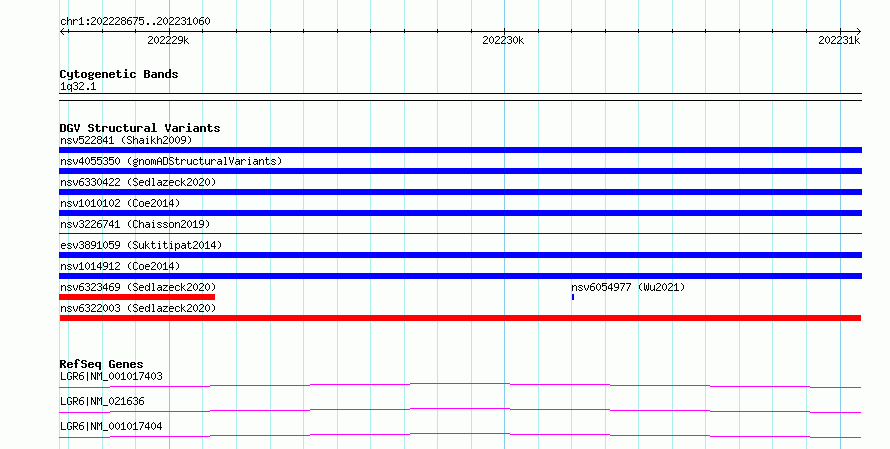Open the nsv6330422 (Sedlazeck2020) label
890x449 pixels.
[138, 182]
